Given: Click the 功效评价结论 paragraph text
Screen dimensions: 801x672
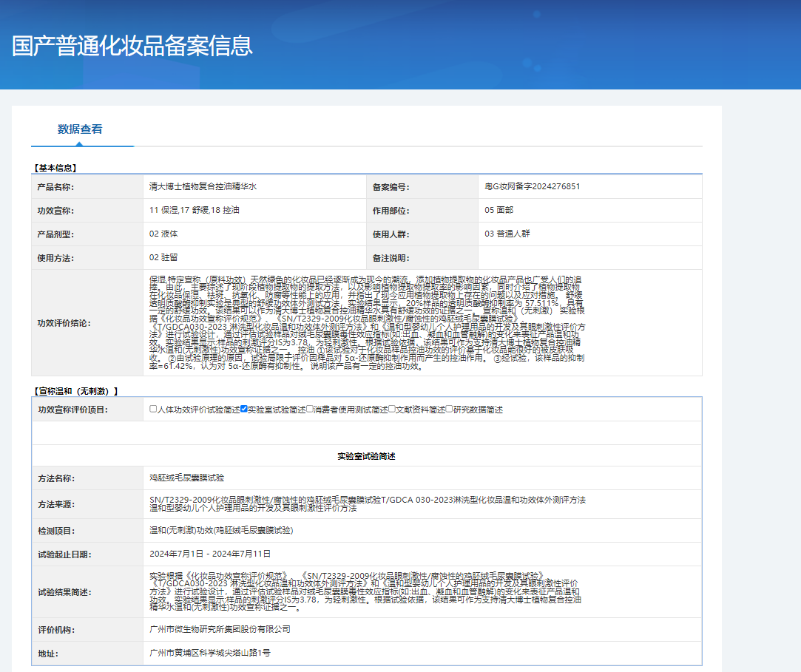Looking at the screenshot, I should click(x=366, y=322).
